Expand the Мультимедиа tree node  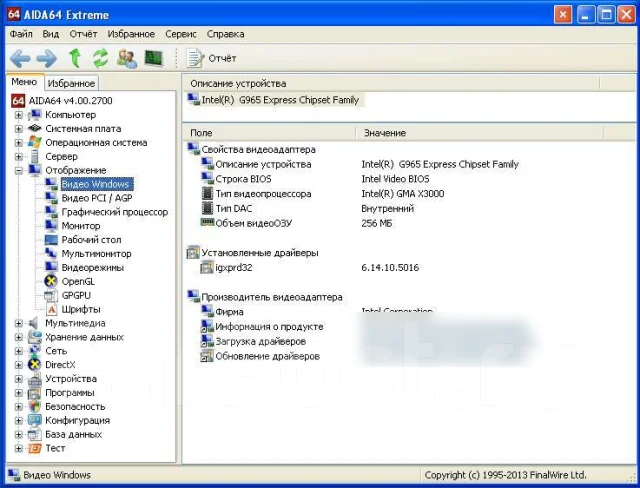(x=18, y=323)
